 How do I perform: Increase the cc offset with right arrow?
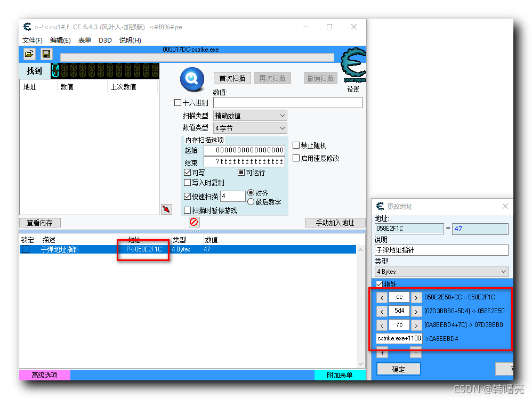tap(416, 298)
